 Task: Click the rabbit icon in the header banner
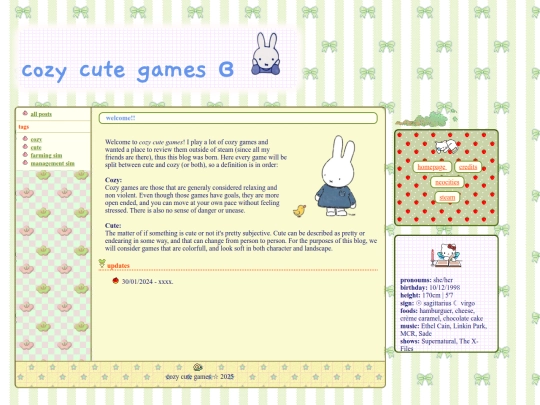click(x=266, y=54)
